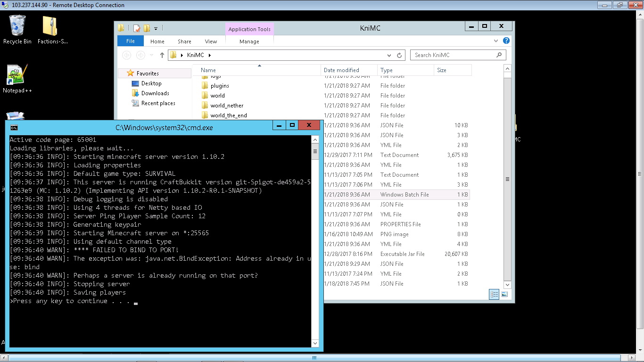Expand the ribbon with the chevron
644x362 pixels.
tap(496, 41)
